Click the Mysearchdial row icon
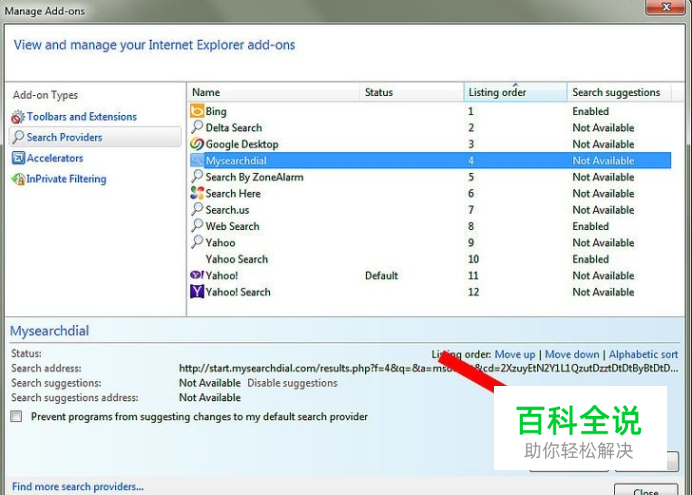Image resolution: width=692 pixels, height=495 pixels. pos(197,160)
